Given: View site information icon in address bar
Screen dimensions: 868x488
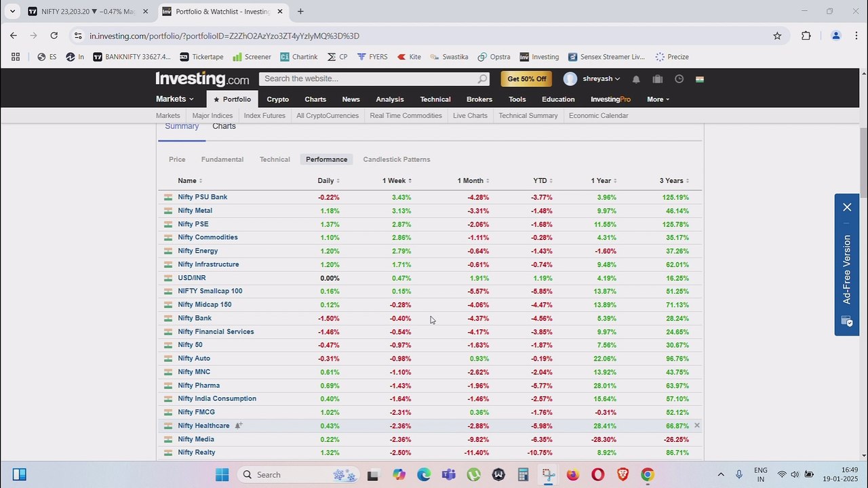Looking at the screenshot, I should pyautogui.click(x=78, y=36).
